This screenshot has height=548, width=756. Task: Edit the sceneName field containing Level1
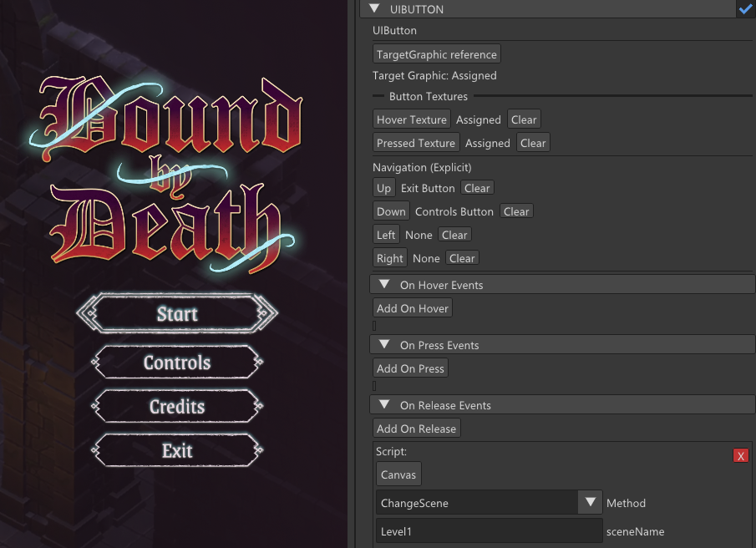tap(489, 531)
